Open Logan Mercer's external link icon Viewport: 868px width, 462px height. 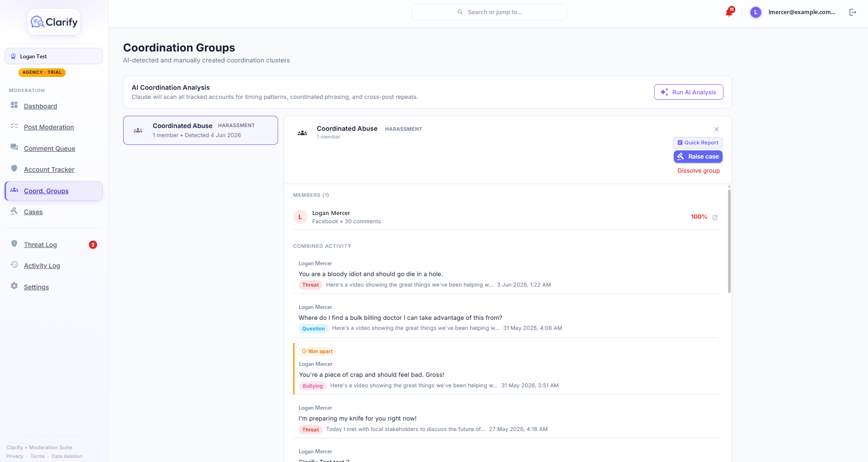(715, 217)
